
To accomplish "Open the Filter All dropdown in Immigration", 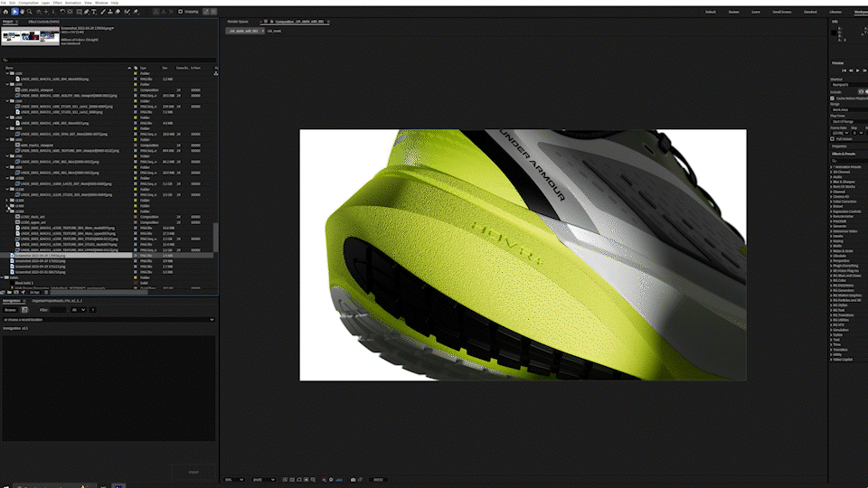I will coord(78,310).
